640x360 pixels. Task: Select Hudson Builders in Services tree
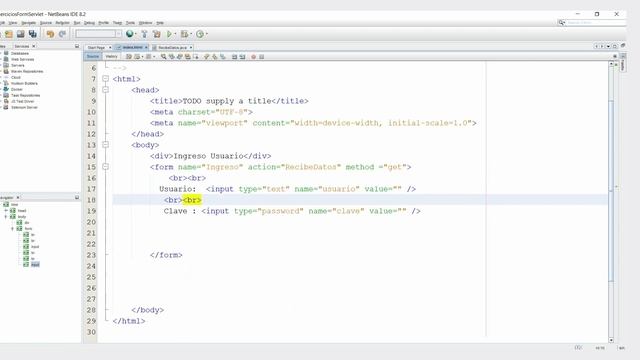pyautogui.click(x=24, y=83)
